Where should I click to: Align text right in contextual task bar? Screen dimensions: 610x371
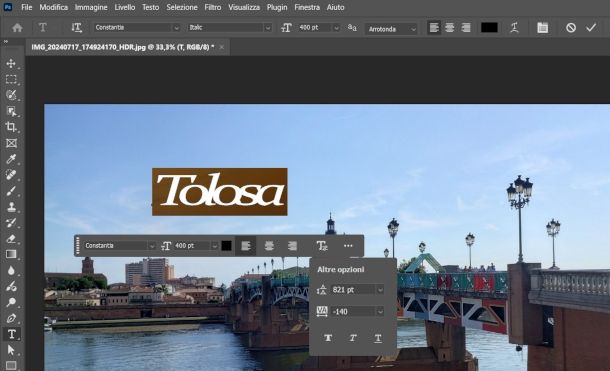click(292, 246)
